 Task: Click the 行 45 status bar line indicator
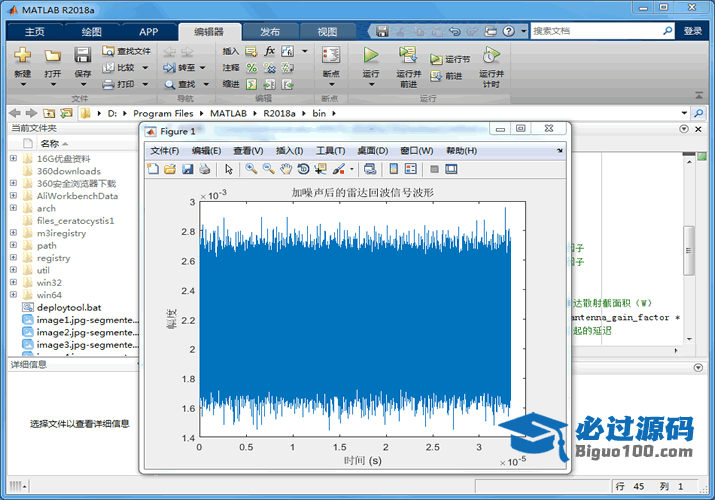pos(629,486)
